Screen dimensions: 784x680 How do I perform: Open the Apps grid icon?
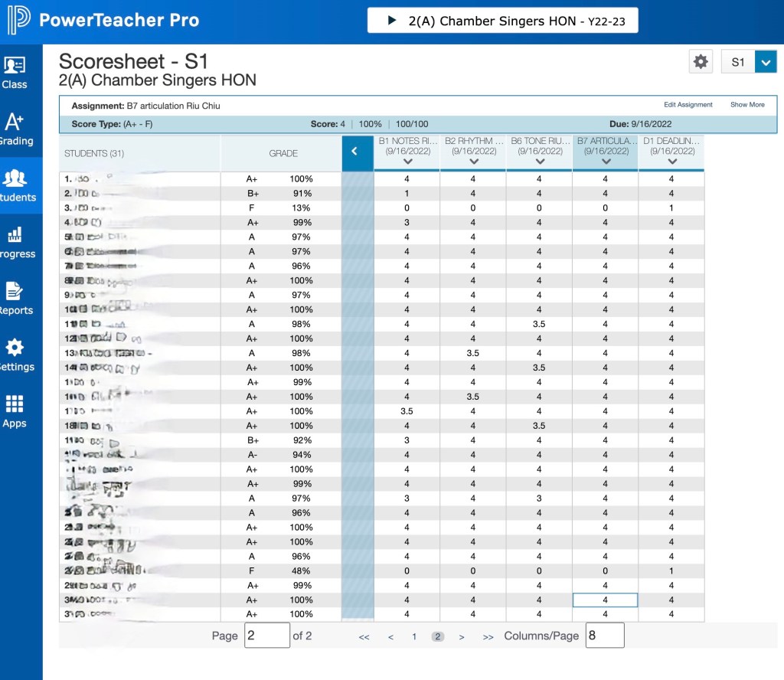pyautogui.click(x=15, y=411)
